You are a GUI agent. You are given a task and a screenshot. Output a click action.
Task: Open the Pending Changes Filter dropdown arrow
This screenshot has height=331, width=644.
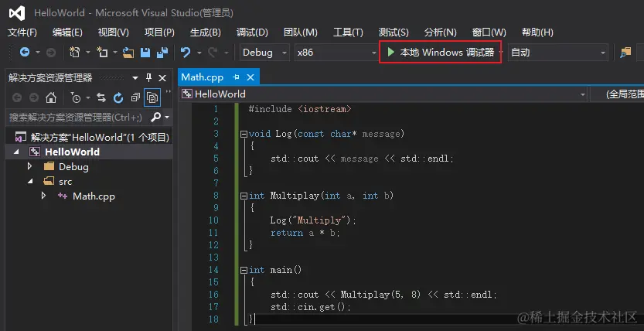coord(88,97)
